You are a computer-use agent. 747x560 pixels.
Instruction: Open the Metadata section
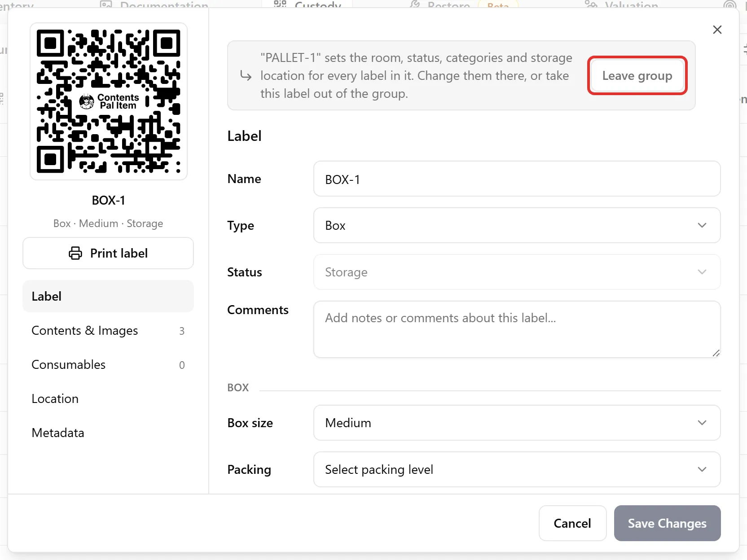pos(108,433)
